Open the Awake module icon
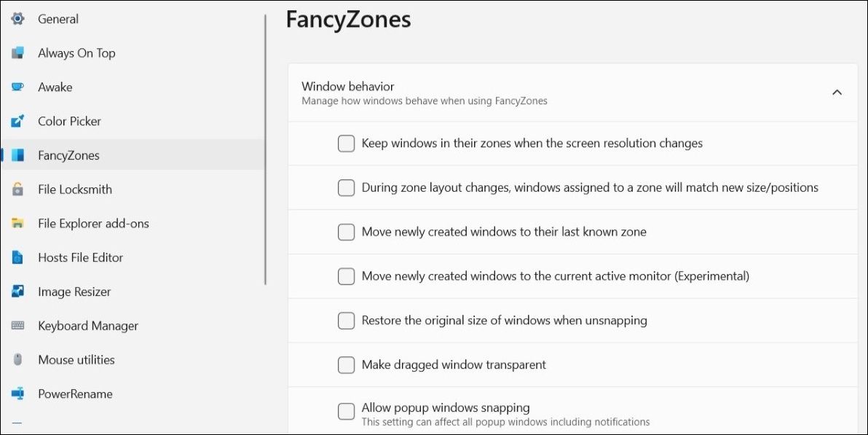The width and height of the screenshot is (868, 435). coord(17,87)
